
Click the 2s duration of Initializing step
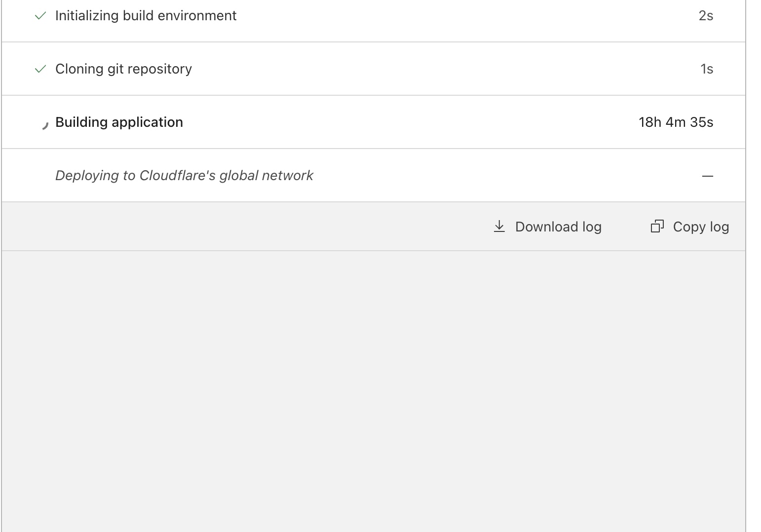[706, 16]
